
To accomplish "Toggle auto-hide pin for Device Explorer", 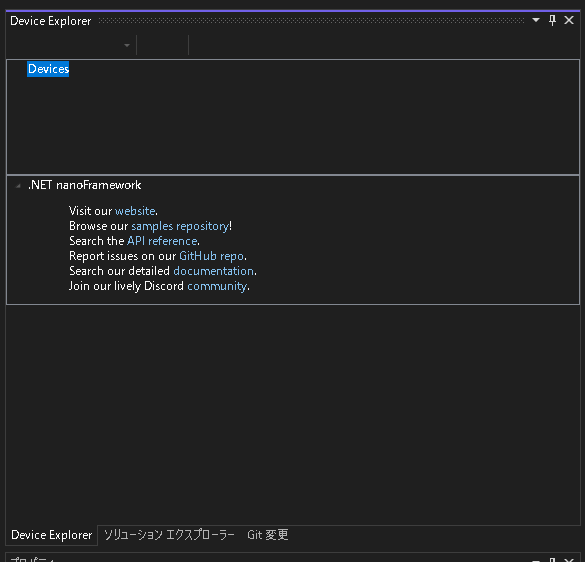I will [x=553, y=20].
